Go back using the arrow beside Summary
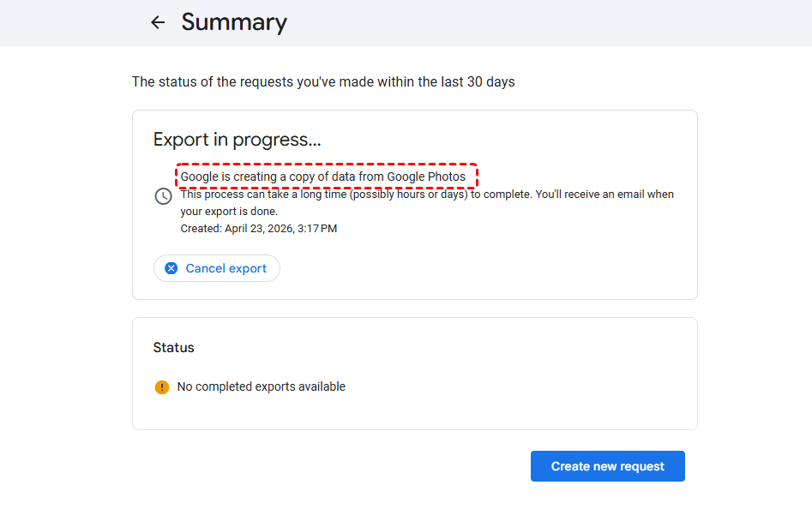Viewport: 812px width, 521px height. click(x=158, y=23)
